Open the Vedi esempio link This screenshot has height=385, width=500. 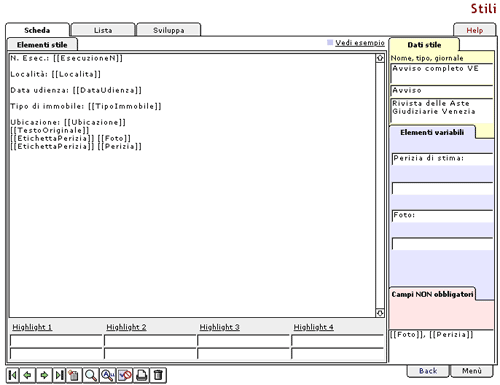[360, 43]
